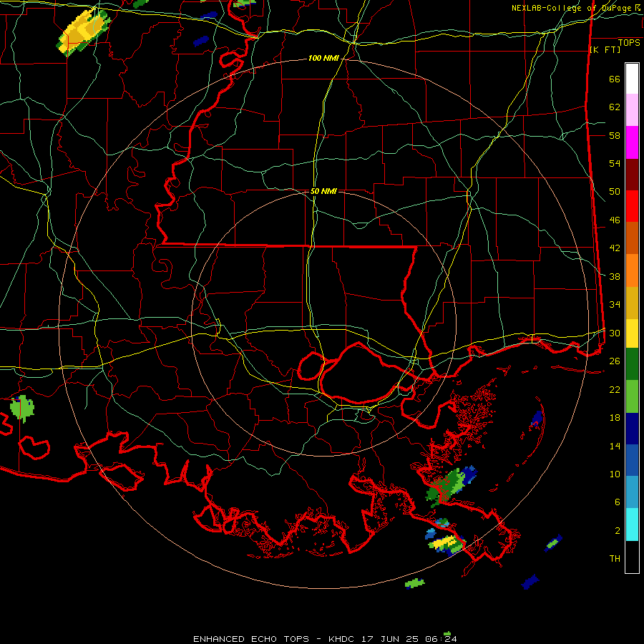Viewport: 644px width, 644px height.
Task: Click the "17 JUN 25" date in the caption
Action: tap(391, 639)
